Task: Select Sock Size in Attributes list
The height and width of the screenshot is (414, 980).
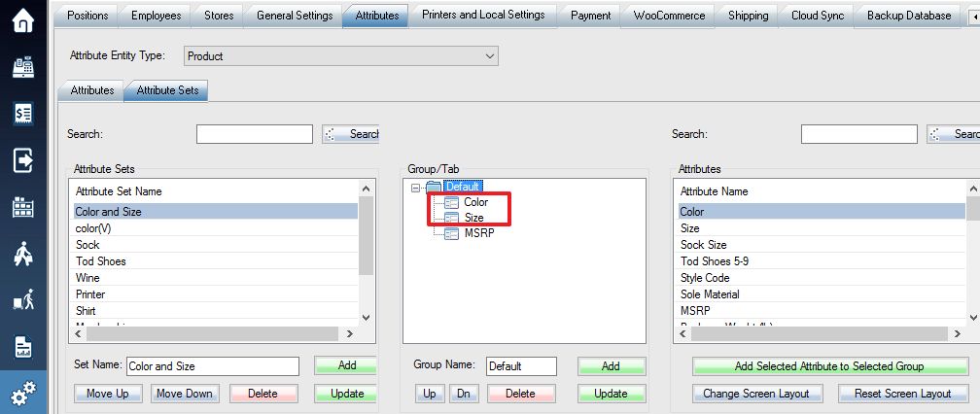Action: coord(822,245)
